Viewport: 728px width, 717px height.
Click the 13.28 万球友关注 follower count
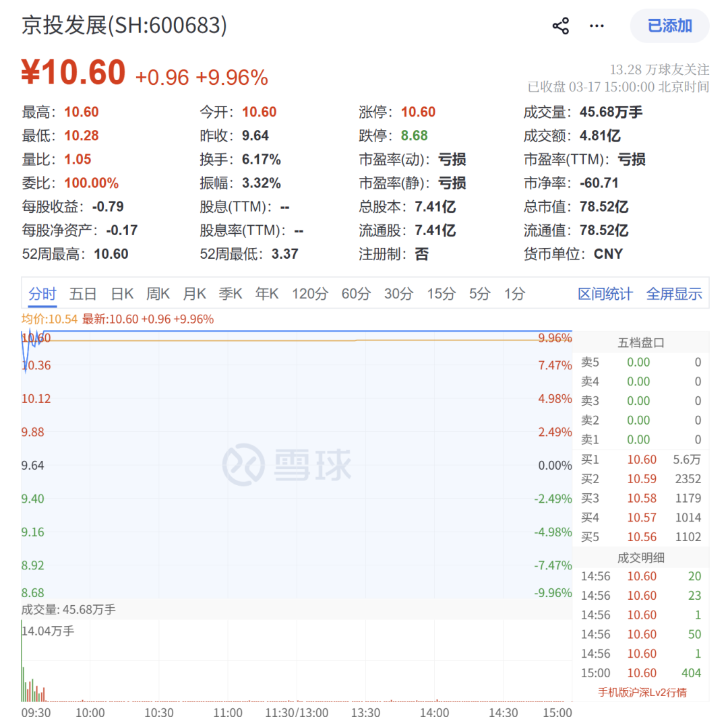click(x=659, y=69)
